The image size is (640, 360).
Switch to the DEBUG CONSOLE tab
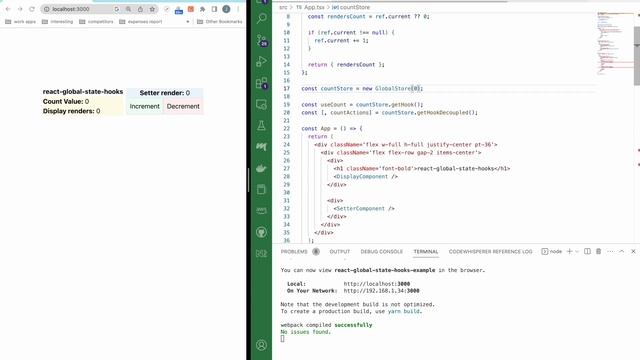pyautogui.click(x=382, y=251)
